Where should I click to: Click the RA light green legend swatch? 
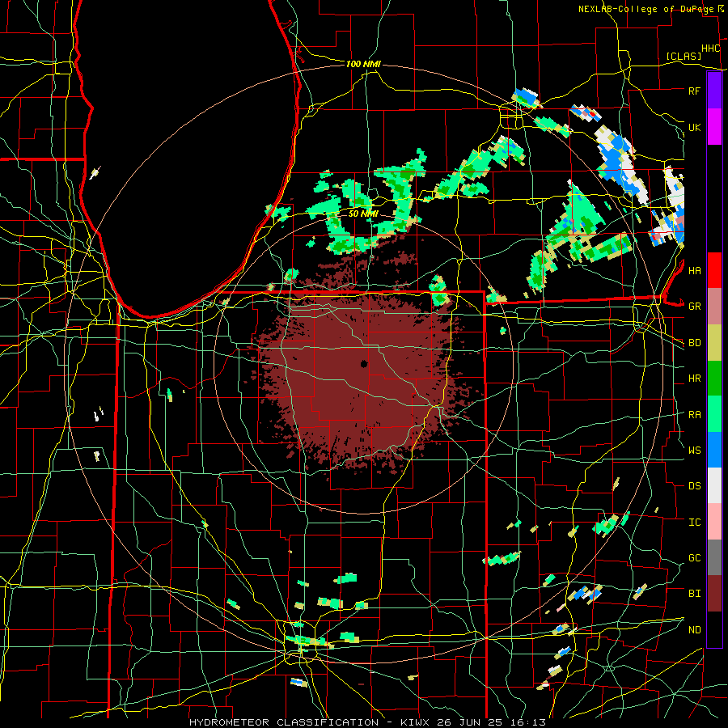pos(714,414)
